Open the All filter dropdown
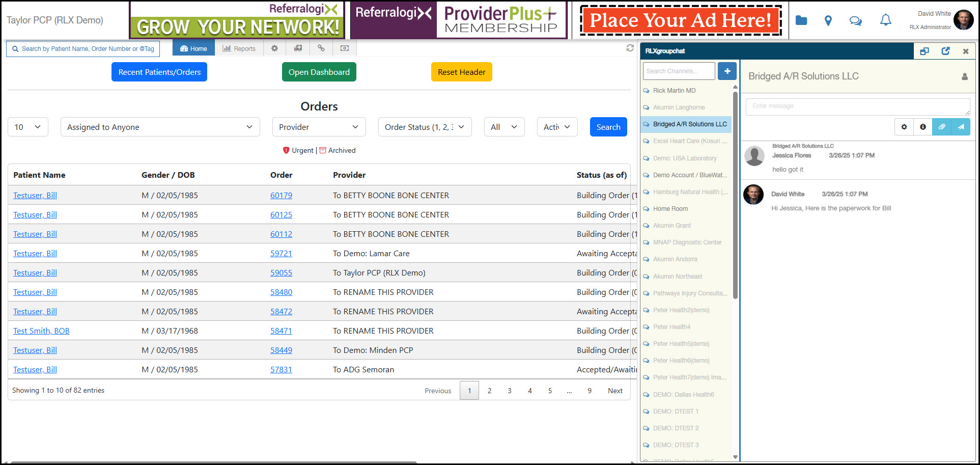Image resolution: width=980 pixels, height=465 pixels. [x=505, y=127]
